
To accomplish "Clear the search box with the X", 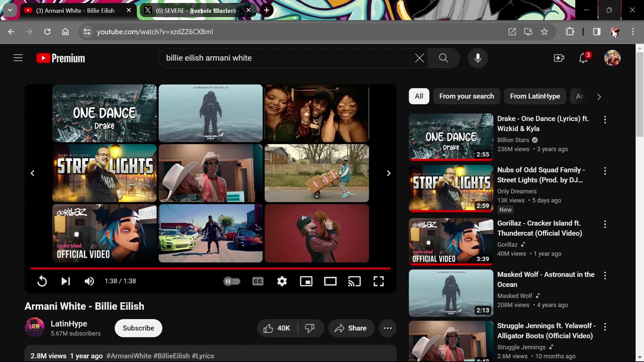I will click(x=419, y=58).
